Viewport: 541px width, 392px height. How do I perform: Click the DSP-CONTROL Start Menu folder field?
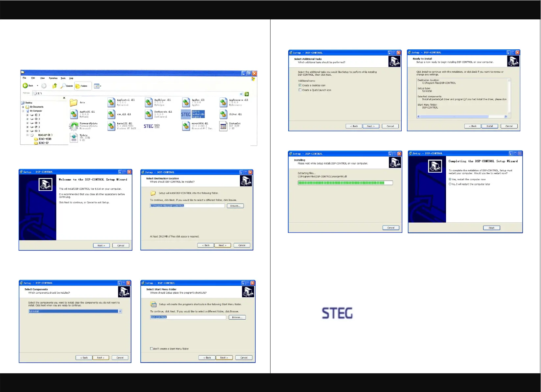coord(188,317)
